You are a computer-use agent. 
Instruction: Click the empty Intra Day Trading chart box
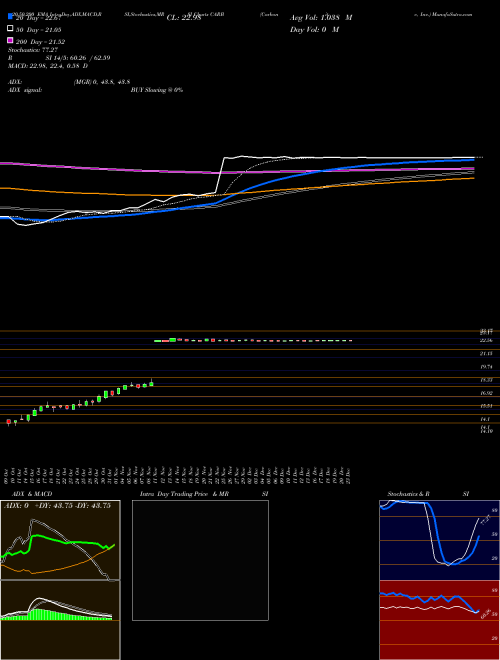point(200,560)
